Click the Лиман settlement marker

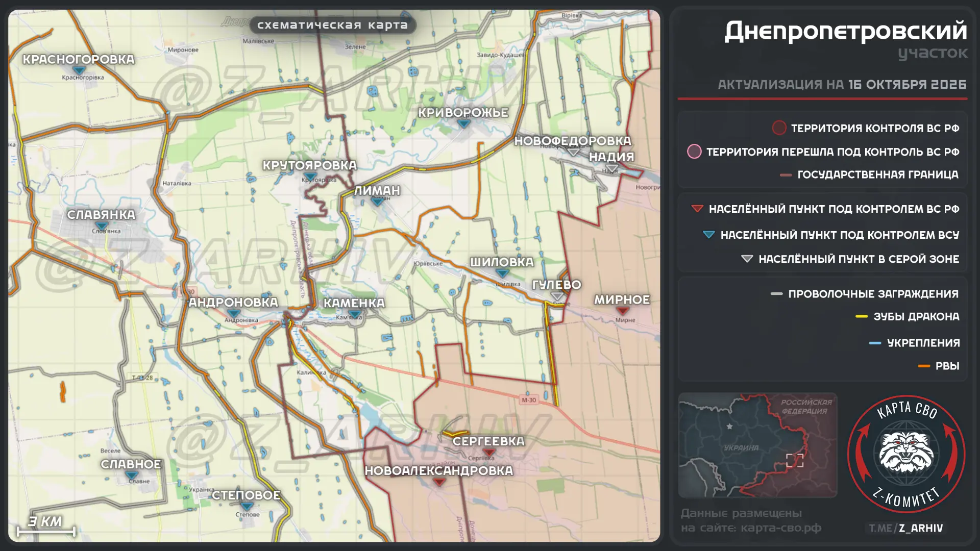point(377,202)
